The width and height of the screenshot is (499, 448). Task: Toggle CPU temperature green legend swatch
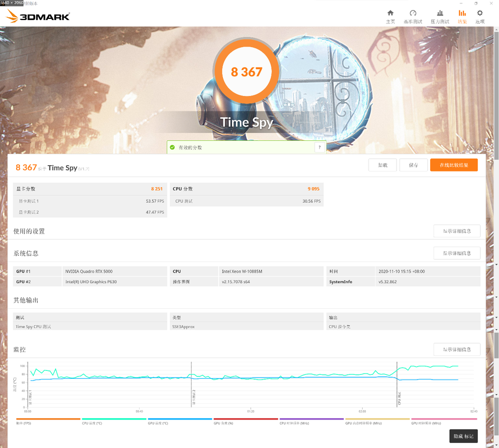coord(114,420)
